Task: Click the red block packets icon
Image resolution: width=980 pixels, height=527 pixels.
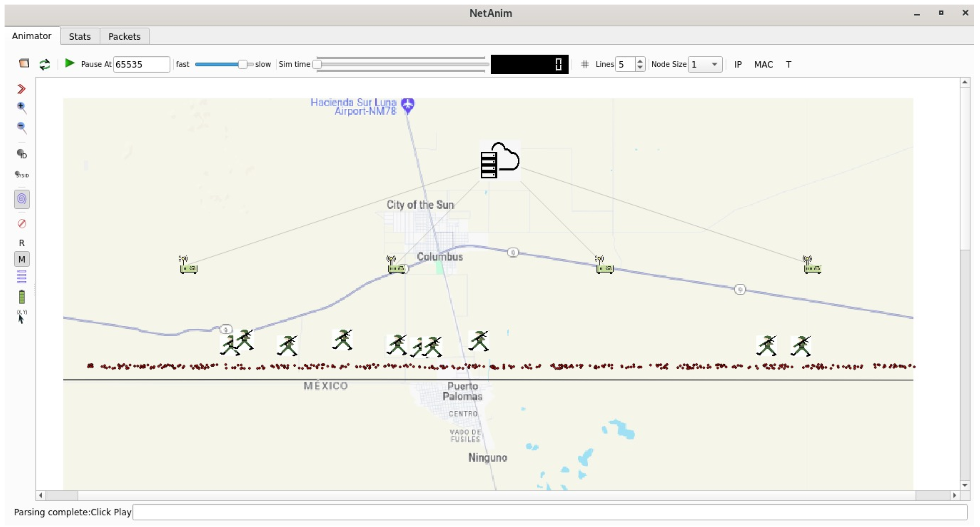Action: point(22,224)
